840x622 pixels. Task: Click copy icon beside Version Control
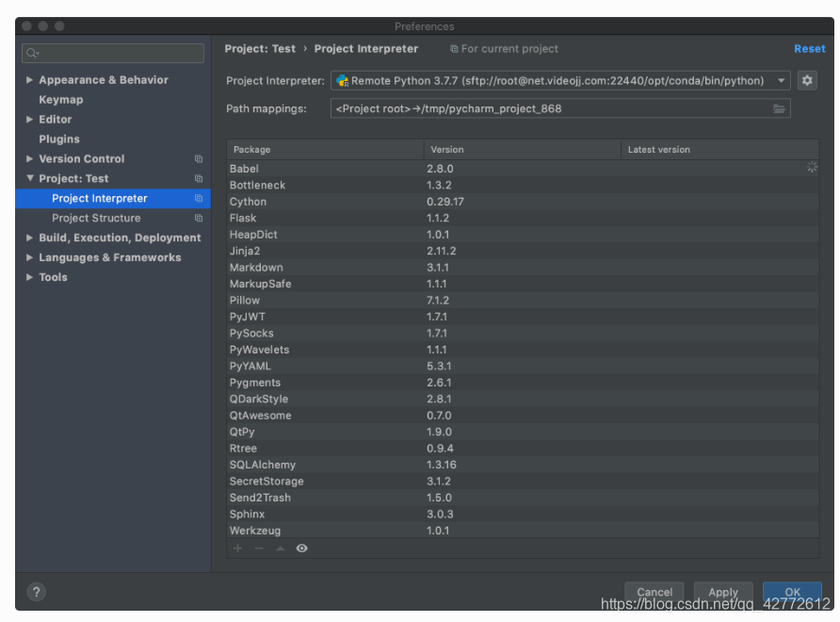pos(199,158)
